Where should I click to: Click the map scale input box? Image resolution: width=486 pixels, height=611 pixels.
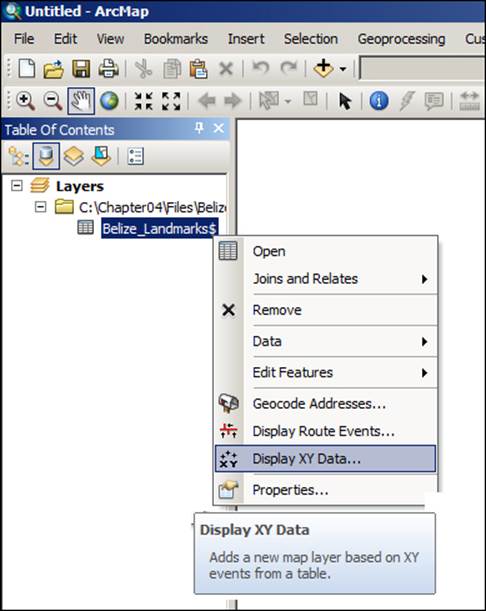pyautogui.click(x=422, y=68)
